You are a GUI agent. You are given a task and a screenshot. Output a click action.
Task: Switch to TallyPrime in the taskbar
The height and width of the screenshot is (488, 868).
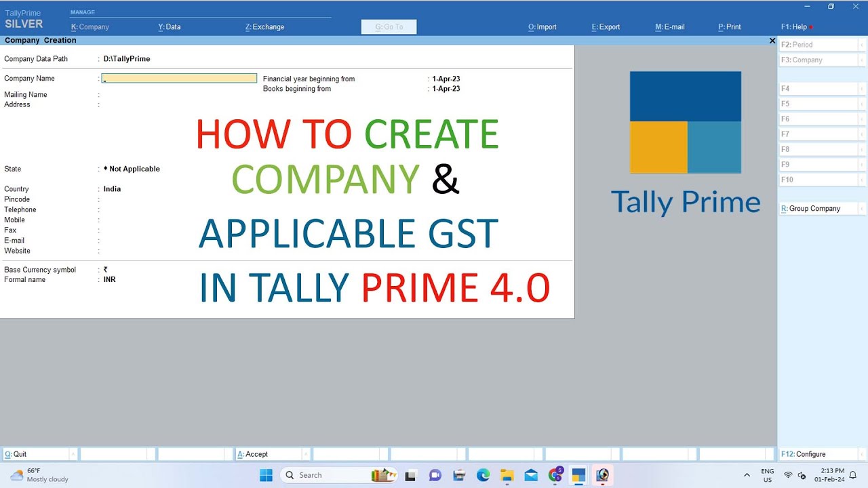578,475
